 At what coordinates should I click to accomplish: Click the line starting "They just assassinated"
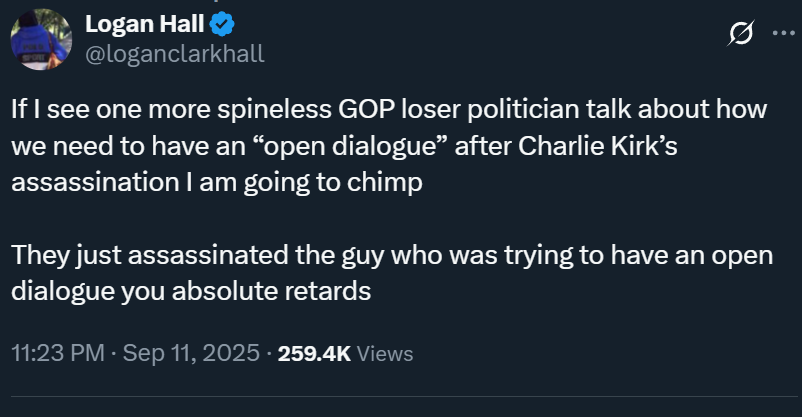click(x=392, y=255)
